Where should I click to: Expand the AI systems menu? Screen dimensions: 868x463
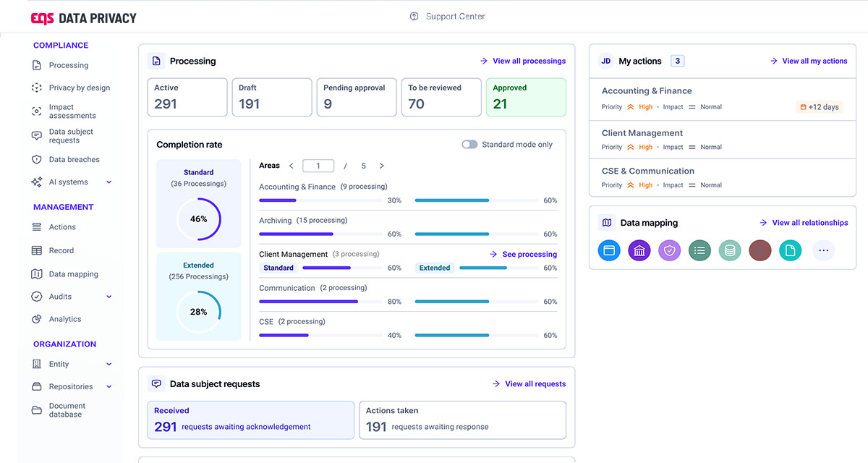point(109,182)
